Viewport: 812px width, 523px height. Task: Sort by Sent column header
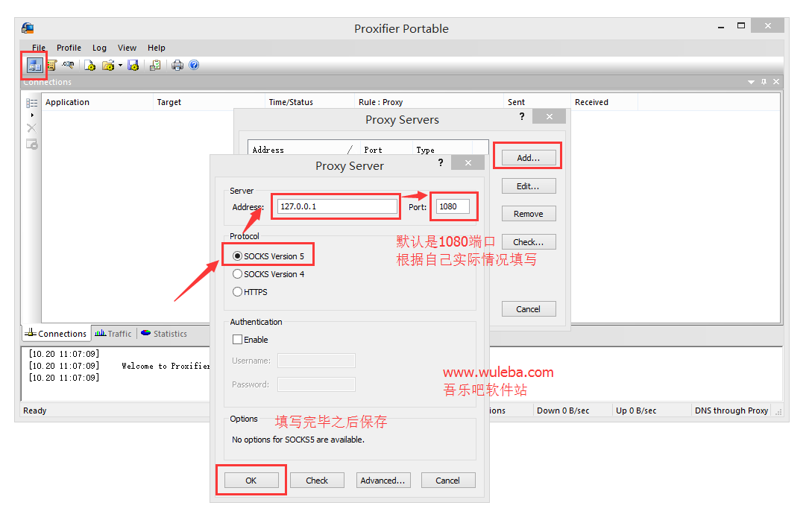(538, 102)
